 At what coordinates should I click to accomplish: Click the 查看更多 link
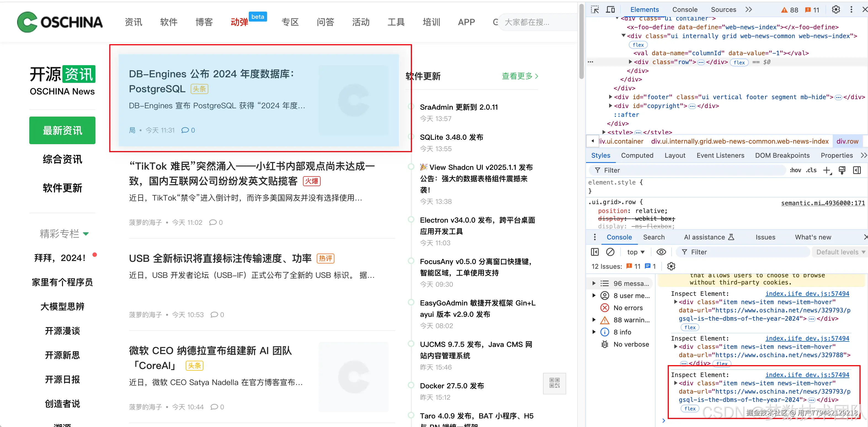(x=520, y=76)
